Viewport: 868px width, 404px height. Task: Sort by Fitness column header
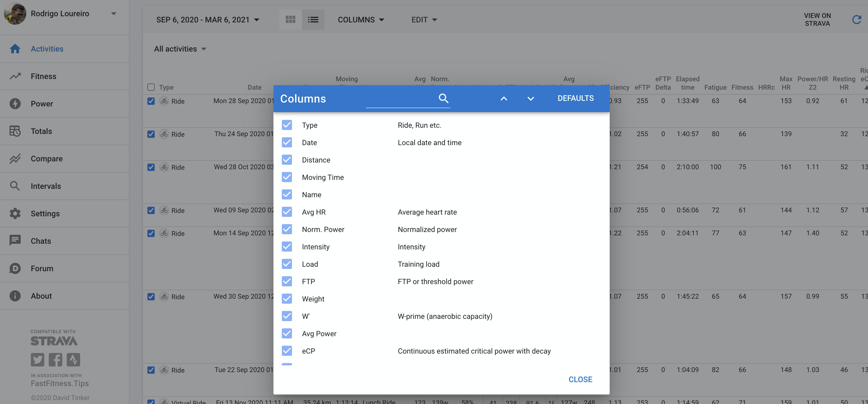742,87
